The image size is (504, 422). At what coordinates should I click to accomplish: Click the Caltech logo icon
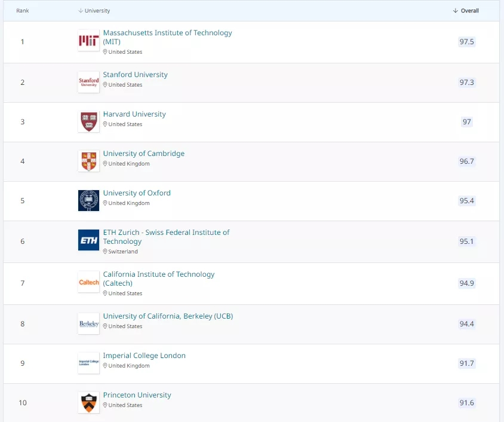coord(88,282)
